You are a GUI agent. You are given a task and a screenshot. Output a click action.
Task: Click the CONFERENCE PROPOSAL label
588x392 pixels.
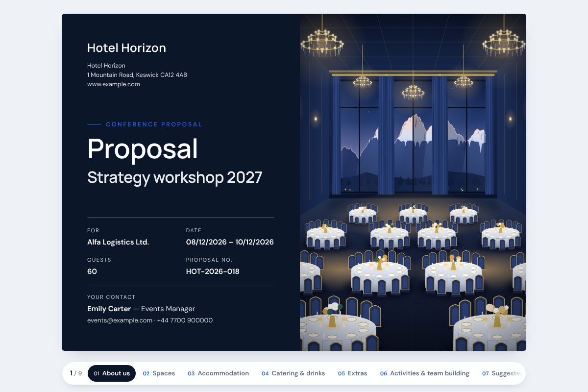(154, 124)
